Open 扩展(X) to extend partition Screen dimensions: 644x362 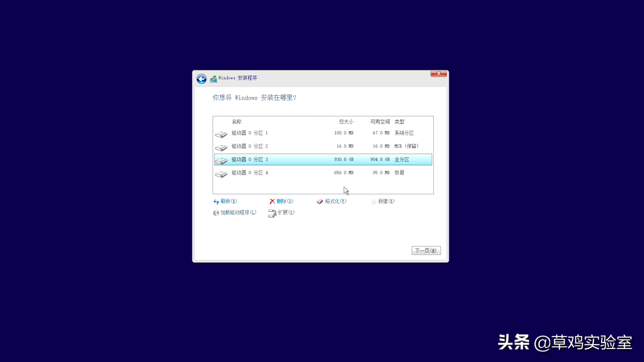(286, 213)
